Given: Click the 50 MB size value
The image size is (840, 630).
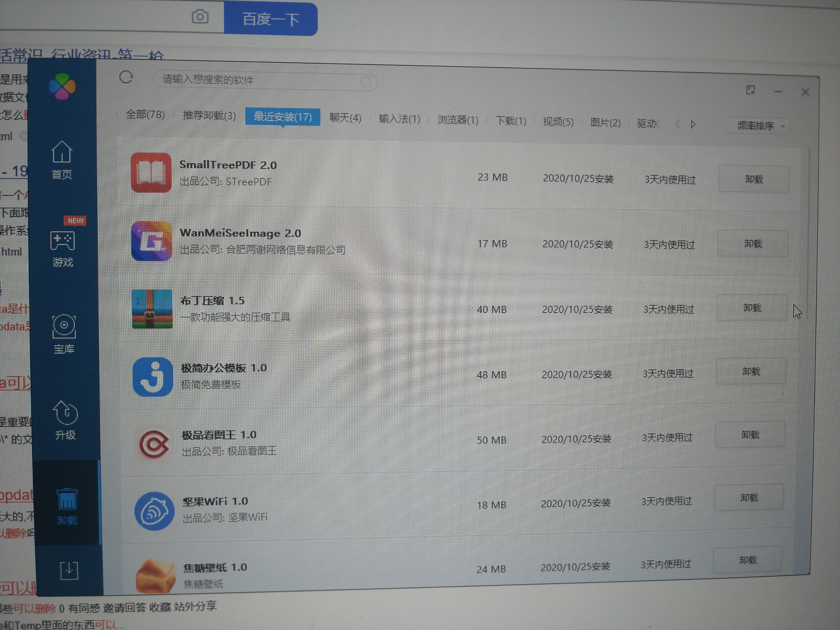Looking at the screenshot, I should click(491, 440).
